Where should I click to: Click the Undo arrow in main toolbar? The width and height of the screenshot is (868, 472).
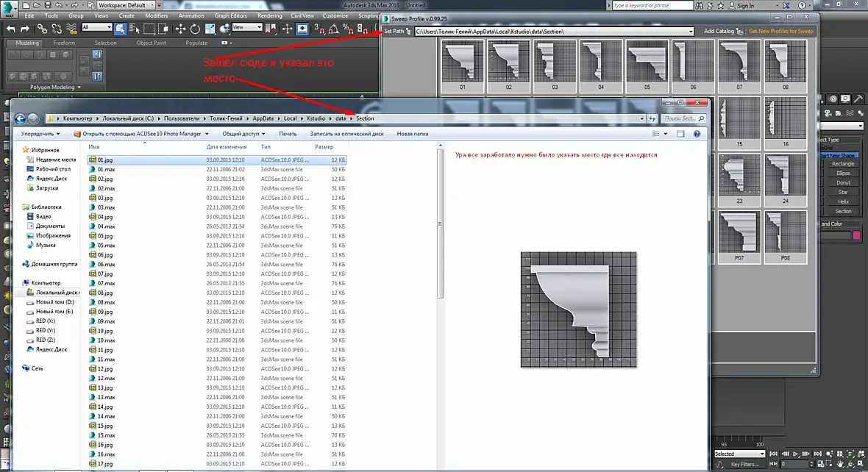[x=10, y=29]
